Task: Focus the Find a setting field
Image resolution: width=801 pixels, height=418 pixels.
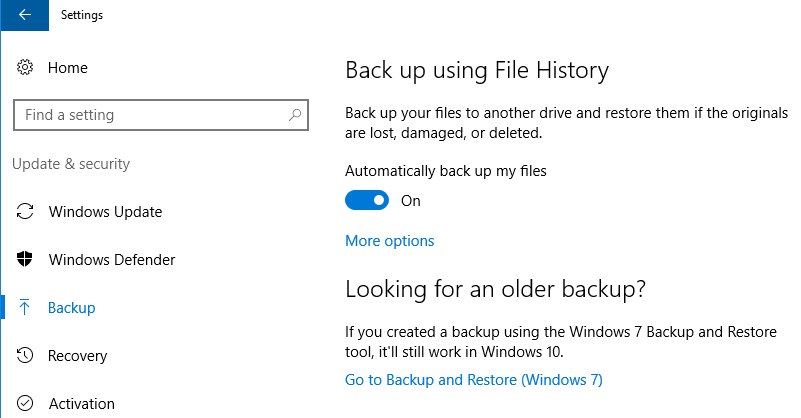Action: [x=161, y=115]
